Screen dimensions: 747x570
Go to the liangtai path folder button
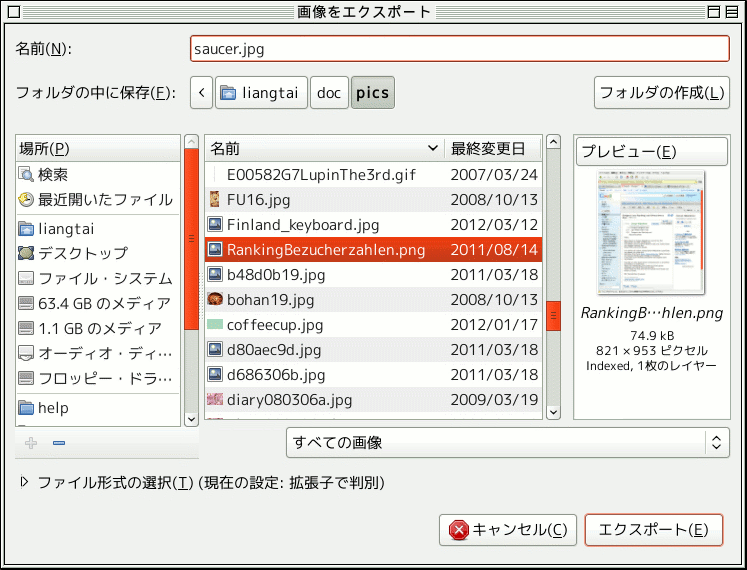[x=260, y=93]
